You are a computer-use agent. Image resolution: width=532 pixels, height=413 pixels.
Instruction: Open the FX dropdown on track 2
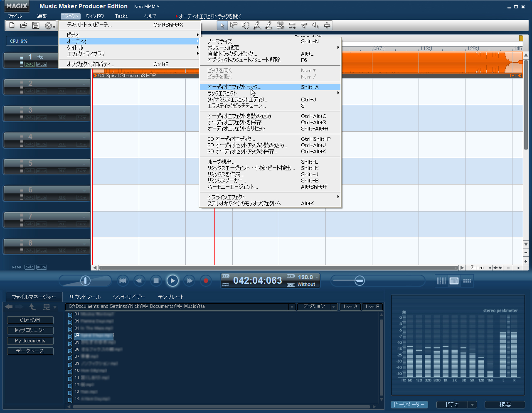pyautogui.click(x=82, y=91)
